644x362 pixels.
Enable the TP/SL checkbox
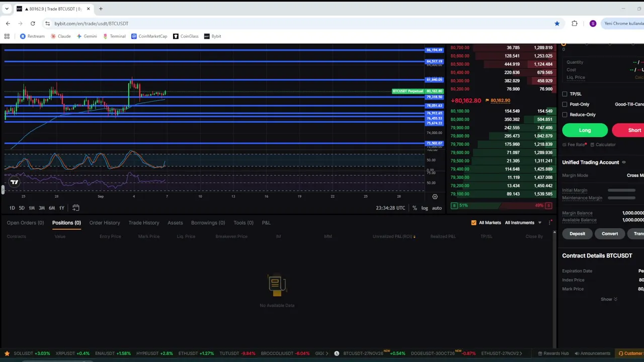point(565,94)
